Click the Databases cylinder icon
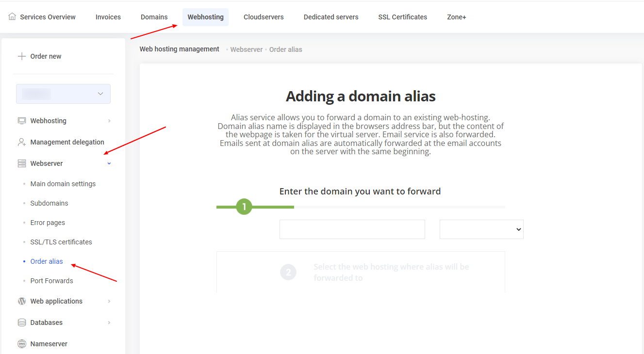 point(22,322)
